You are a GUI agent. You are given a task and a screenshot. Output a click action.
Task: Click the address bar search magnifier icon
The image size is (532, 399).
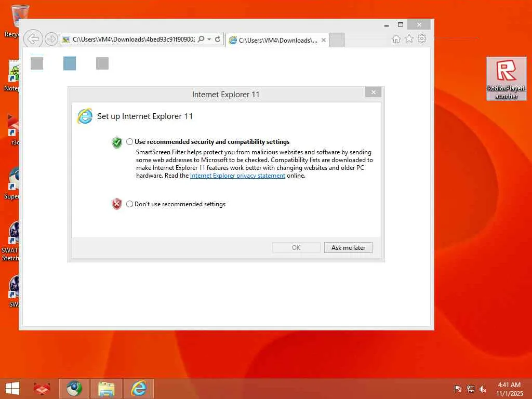[x=201, y=39]
